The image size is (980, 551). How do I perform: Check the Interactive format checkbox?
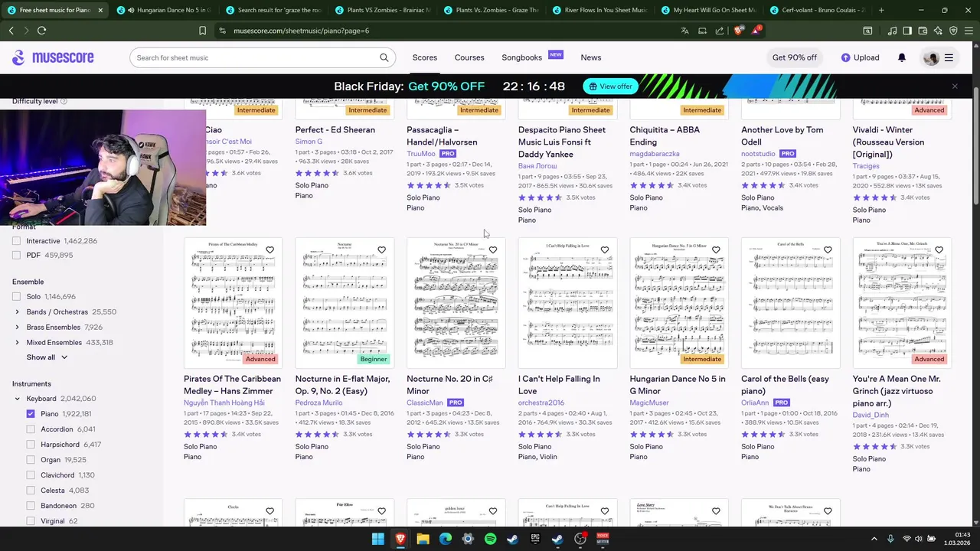(x=17, y=241)
